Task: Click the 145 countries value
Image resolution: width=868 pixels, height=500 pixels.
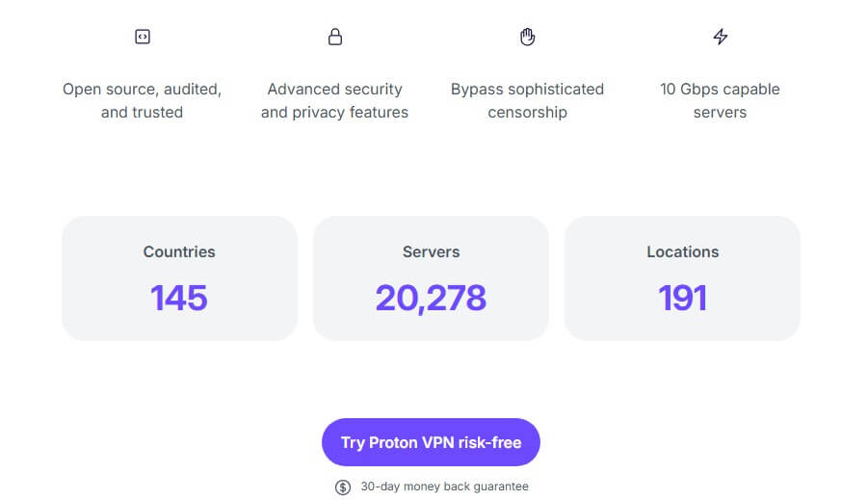Action: [179, 298]
